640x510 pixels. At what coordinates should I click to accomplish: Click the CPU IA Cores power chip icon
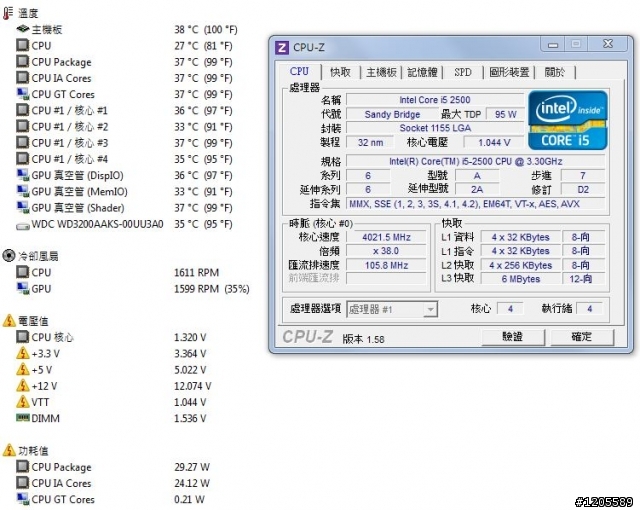(x=22, y=483)
